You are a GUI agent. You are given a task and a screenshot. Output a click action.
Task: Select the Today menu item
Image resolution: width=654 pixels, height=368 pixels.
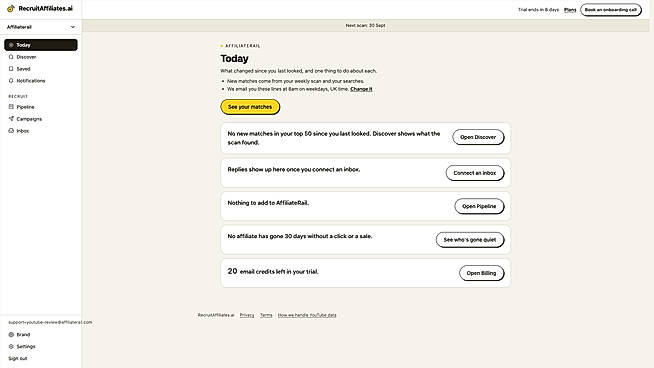(x=41, y=45)
